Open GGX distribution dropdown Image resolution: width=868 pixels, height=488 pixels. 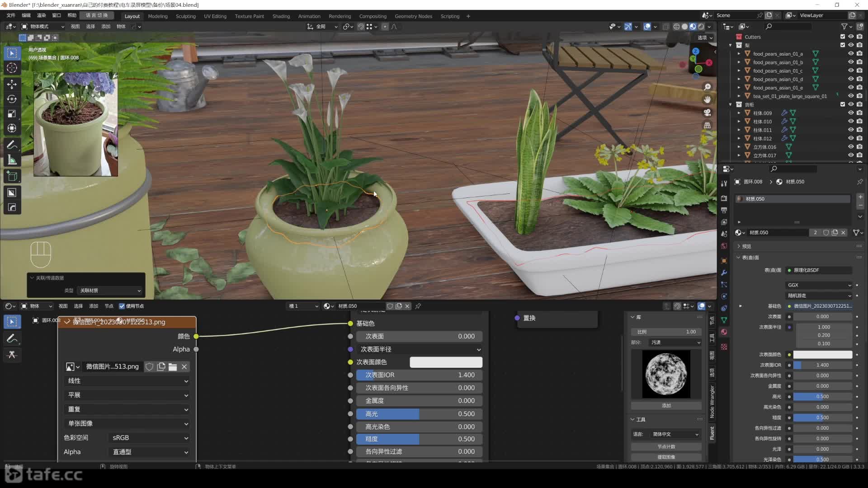(820, 285)
